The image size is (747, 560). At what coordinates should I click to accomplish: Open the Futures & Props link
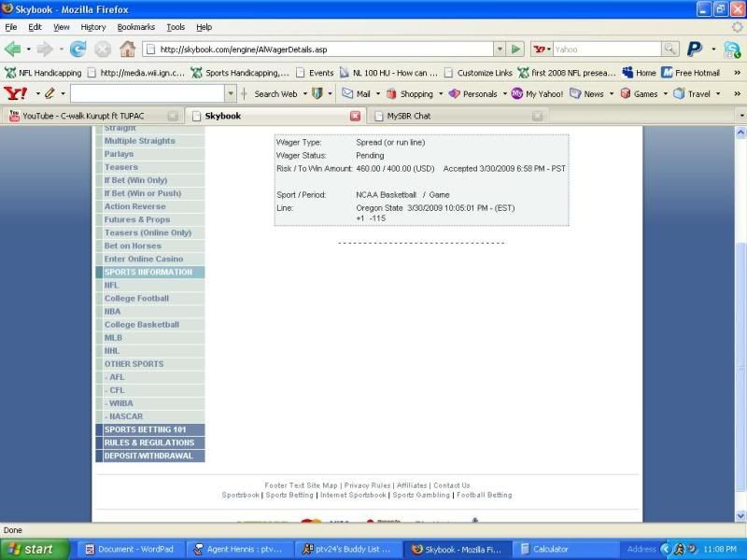coord(137,219)
